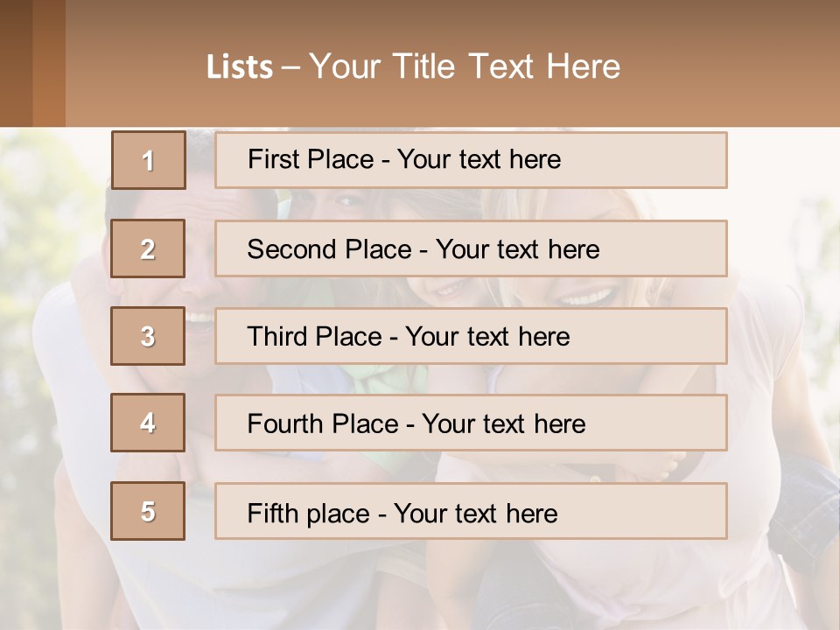Click 'Your Title Text Here' in the title

pyautogui.click(x=465, y=66)
